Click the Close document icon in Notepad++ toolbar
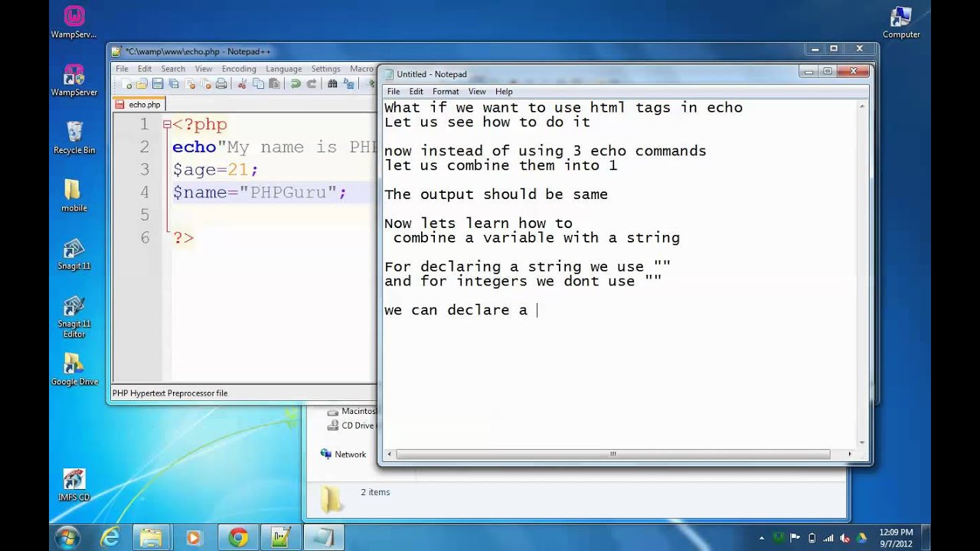980x551 pixels. (x=190, y=83)
